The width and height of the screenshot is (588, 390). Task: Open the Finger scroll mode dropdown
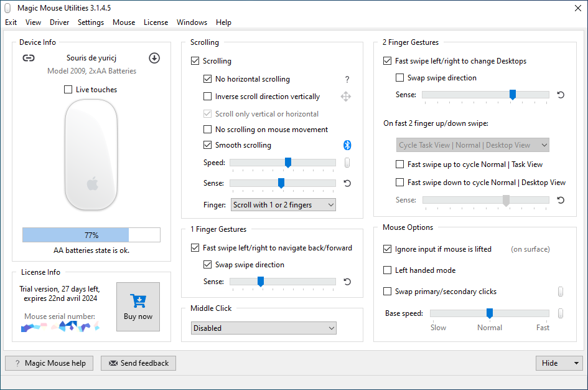click(283, 205)
